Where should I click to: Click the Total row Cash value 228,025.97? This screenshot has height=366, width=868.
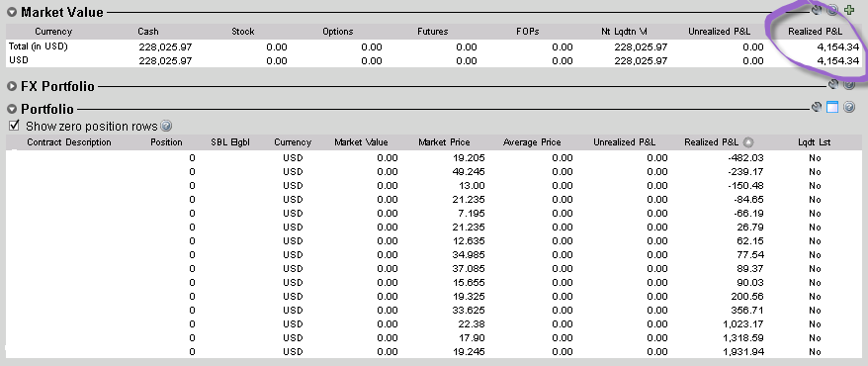coord(165,47)
